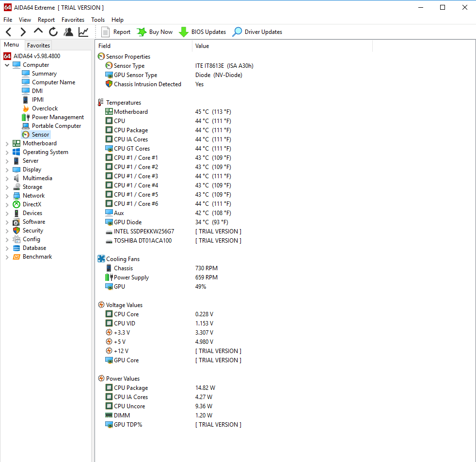Click the Database icon in the tree
This screenshot has height=462, width=476.
pos(16,248)
